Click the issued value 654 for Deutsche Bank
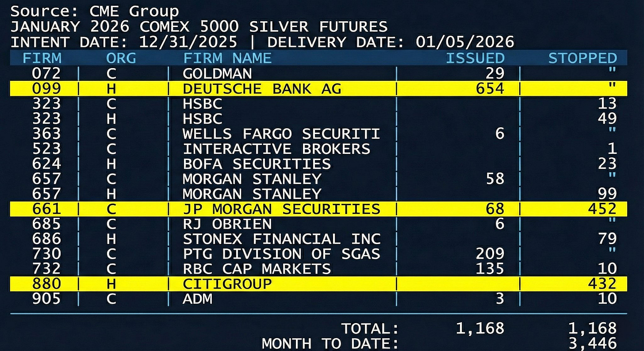The width and height of the screenshot is (644, 351). pos(490,88)
